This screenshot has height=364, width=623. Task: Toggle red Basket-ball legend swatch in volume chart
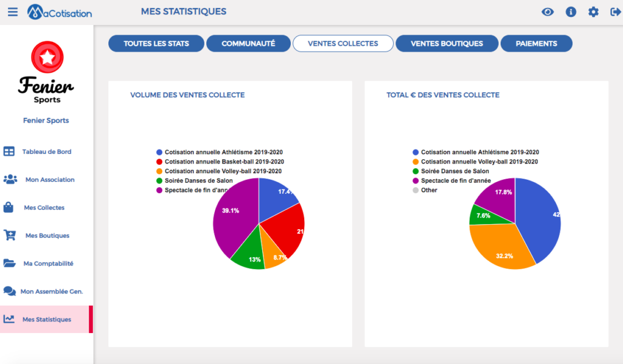point(159,162)
